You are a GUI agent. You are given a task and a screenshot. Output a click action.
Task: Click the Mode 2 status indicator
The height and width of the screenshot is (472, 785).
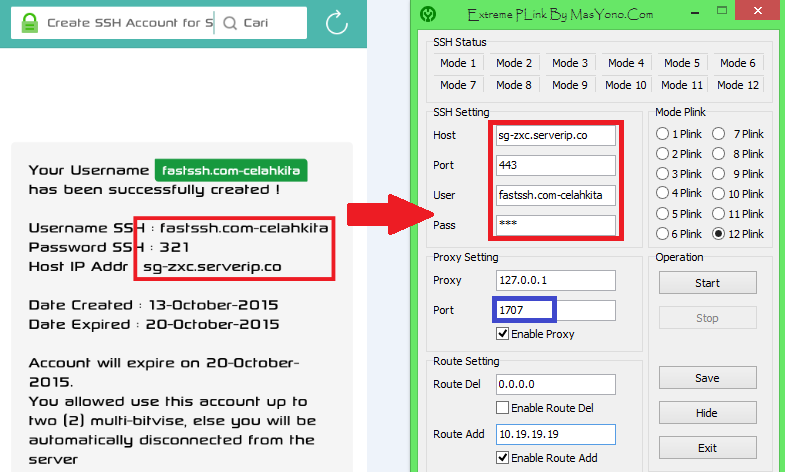coord(514,63)
